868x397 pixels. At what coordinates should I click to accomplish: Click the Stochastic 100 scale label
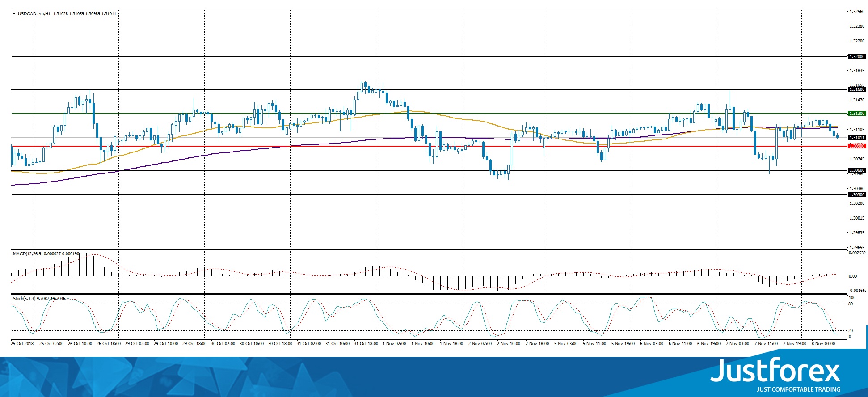coord(852,298)
